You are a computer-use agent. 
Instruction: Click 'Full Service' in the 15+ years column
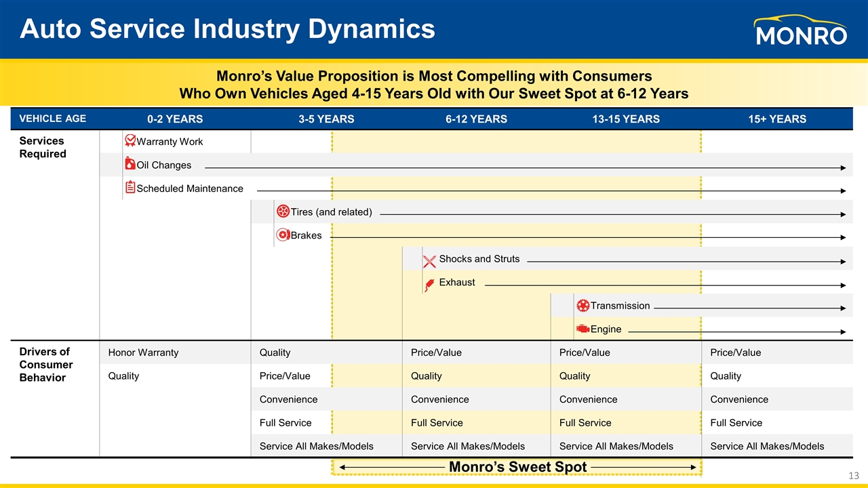[736, 423]
